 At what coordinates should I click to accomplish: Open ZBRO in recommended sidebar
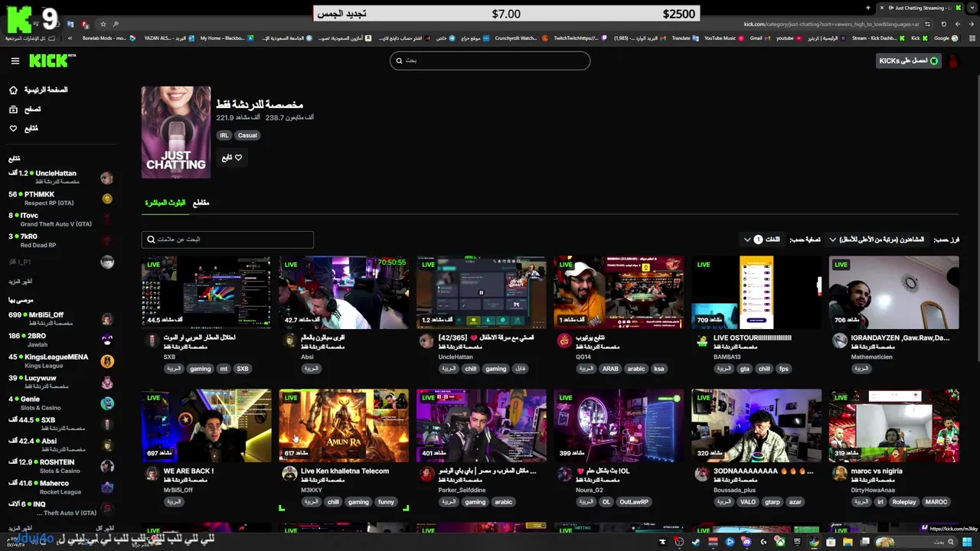[60, 340]
